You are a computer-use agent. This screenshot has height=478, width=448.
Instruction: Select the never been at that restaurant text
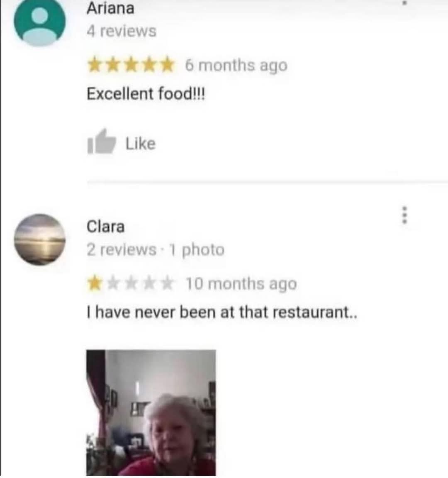tap(222, 312)
